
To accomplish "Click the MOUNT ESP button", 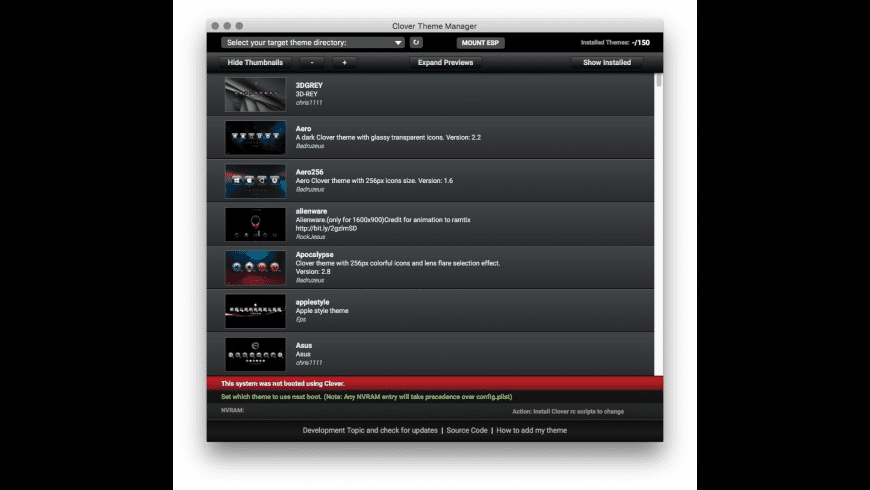I will click(480, 43).
